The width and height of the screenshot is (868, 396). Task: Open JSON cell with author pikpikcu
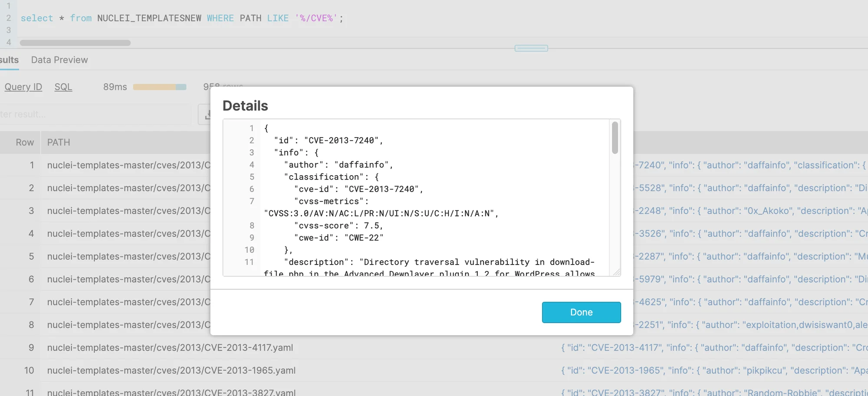click(x=713, y=370)
